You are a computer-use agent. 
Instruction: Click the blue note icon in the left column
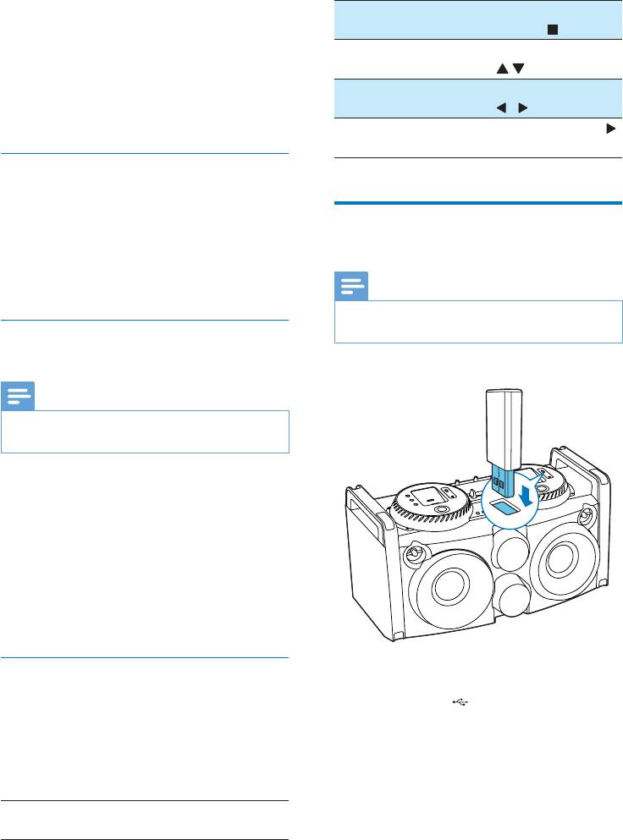click(18, 396)
